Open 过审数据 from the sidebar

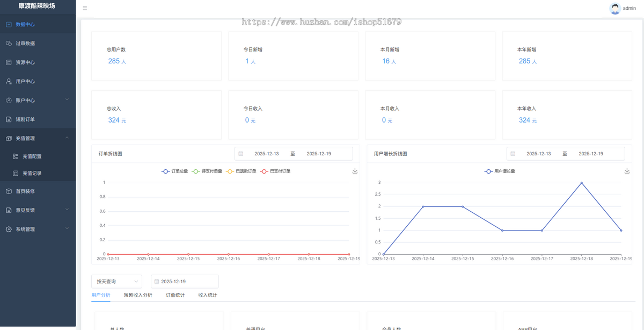[25, 44]
